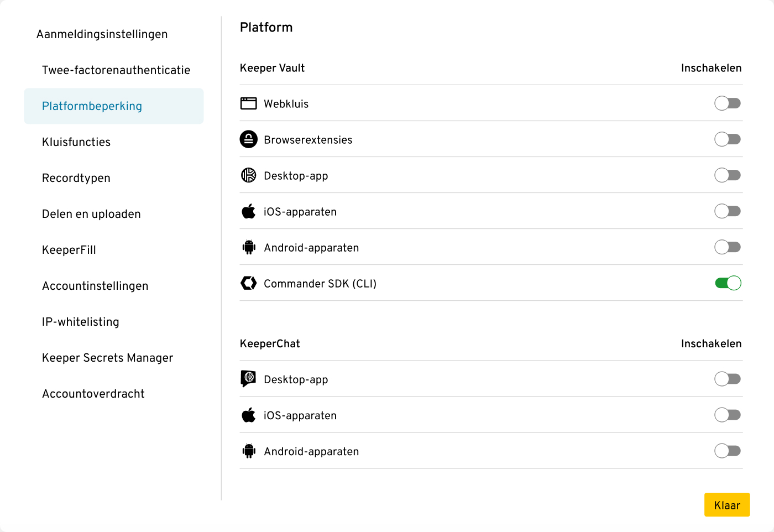Click the Platform page title

pos(266,27)
